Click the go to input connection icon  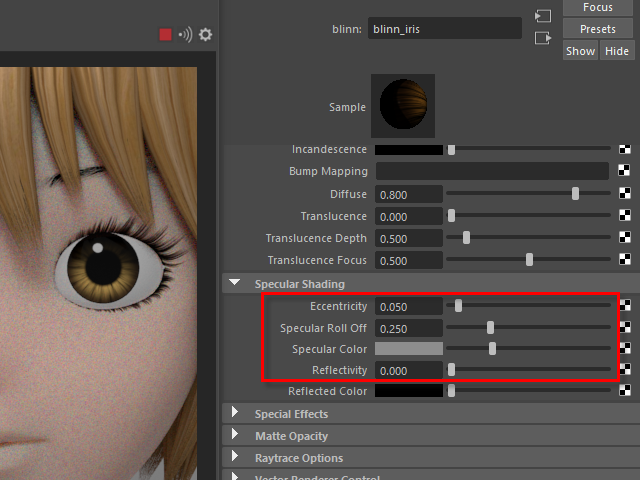(543, 17)
